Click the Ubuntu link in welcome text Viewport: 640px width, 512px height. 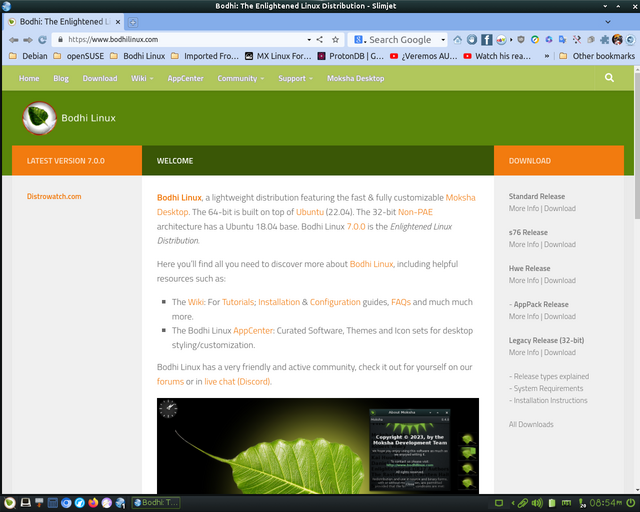click(310, 212)
